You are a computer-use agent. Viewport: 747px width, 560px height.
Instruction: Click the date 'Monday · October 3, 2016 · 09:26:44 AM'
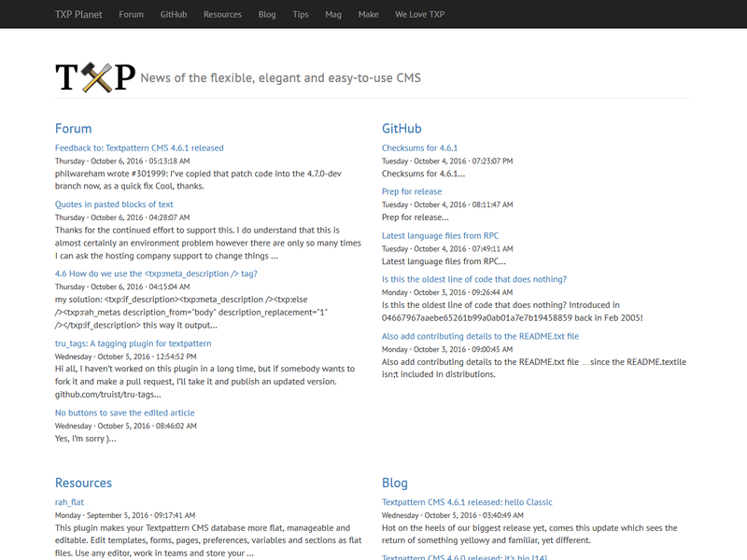point(447,292)
